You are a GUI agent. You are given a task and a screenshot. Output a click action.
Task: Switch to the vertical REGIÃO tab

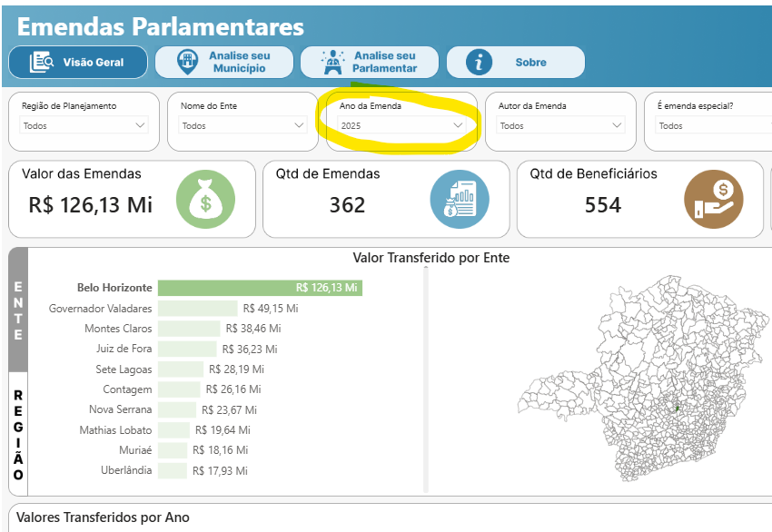click(x=18, y=436)
